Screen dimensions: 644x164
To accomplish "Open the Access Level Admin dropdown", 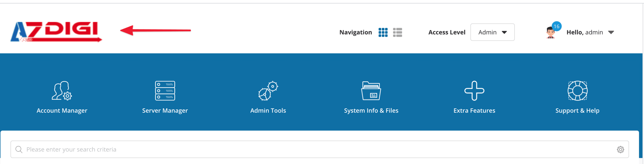I will [492, 32].
